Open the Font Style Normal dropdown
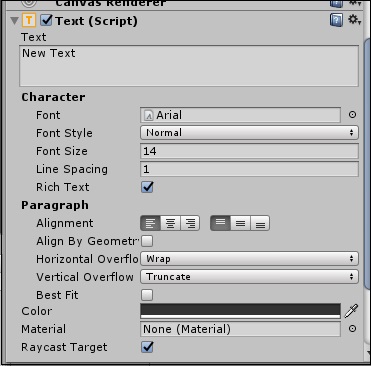Image resolution: width=371 pixels, height=366 pixels. [x=249, y=133]
